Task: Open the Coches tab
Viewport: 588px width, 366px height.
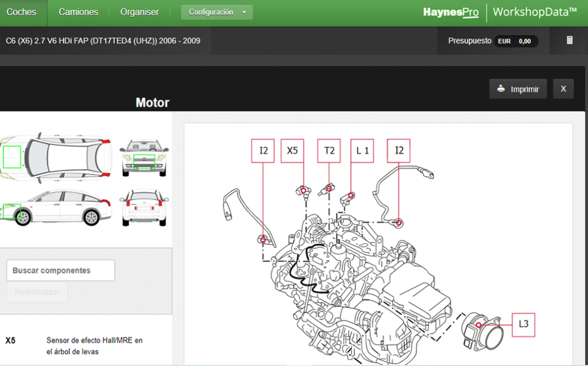Action: (21, 12)
